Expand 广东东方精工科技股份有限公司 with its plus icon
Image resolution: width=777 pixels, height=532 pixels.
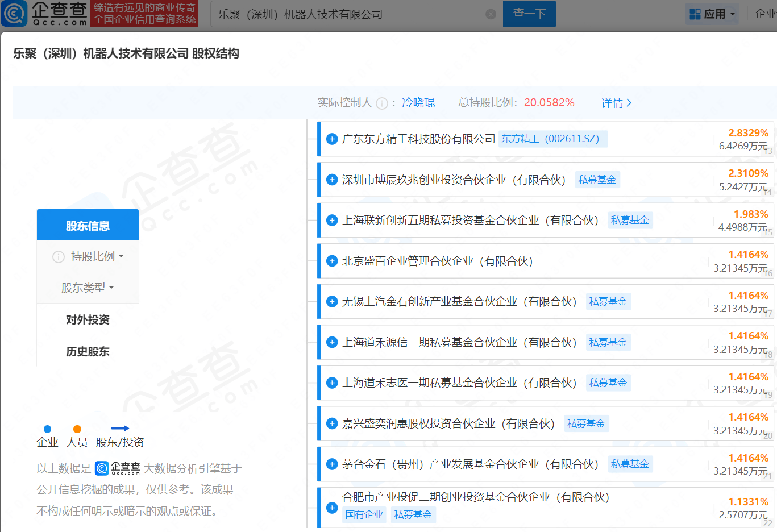333,139
